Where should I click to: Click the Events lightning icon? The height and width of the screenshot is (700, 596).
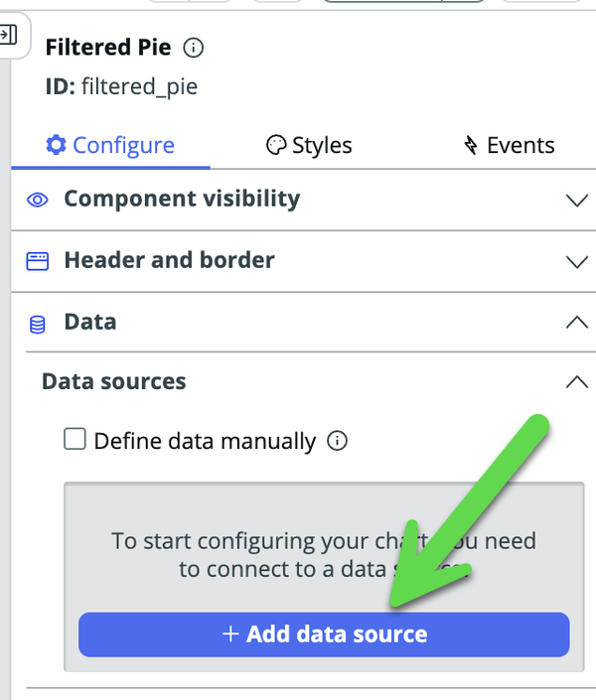471,145
